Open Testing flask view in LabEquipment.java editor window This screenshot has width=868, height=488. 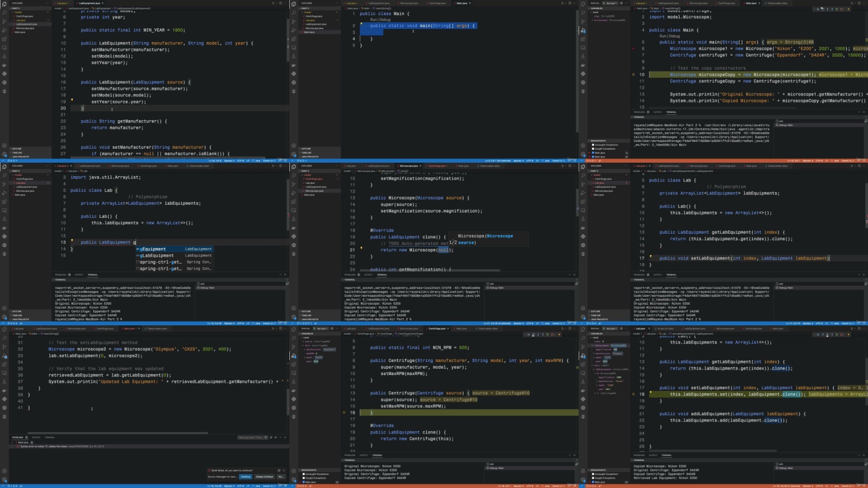click(4, 56)
